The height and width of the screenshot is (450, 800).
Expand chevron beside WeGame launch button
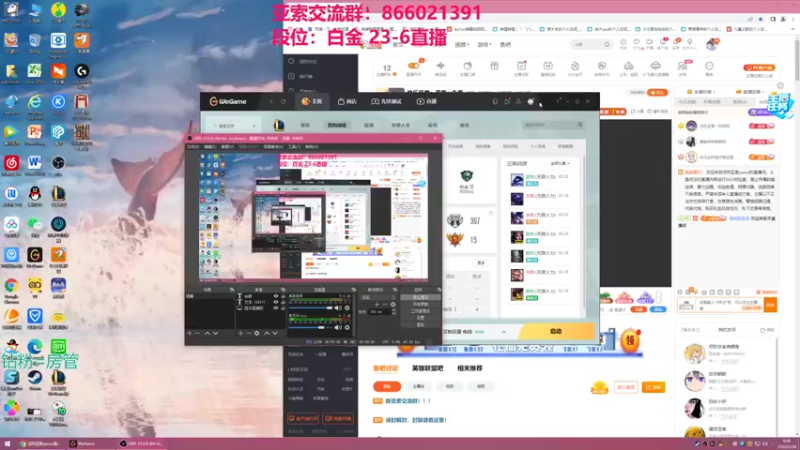[504, 332]
